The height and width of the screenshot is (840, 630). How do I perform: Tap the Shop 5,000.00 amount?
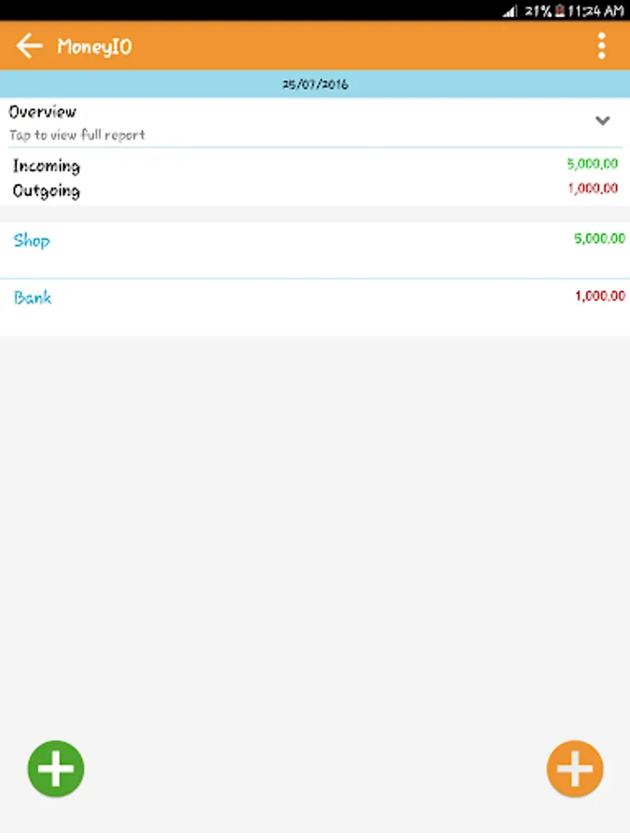pos(598,239)
